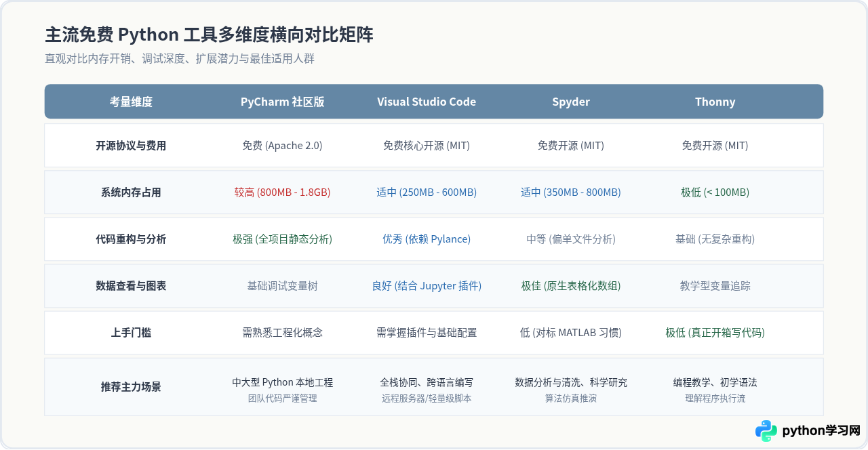Click the '数据分析与清洗、科学研究' text

coord(571,383)
